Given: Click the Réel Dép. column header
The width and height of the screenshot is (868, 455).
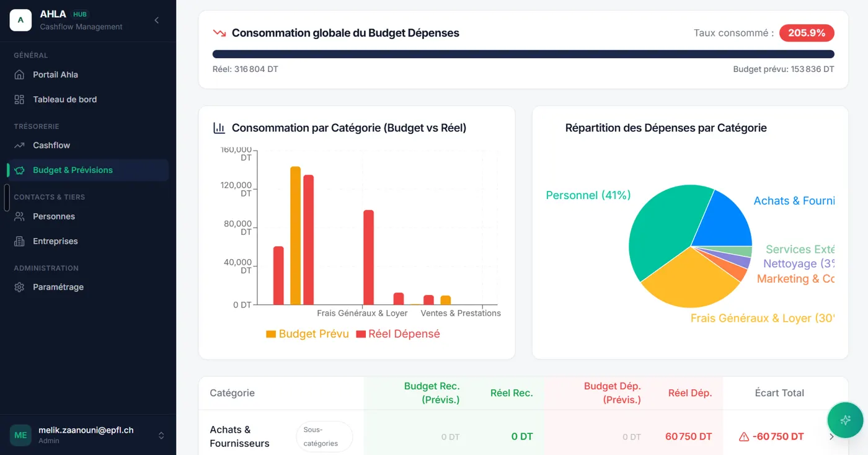Looking at the screenshot, I should click(x=690, y=393).
